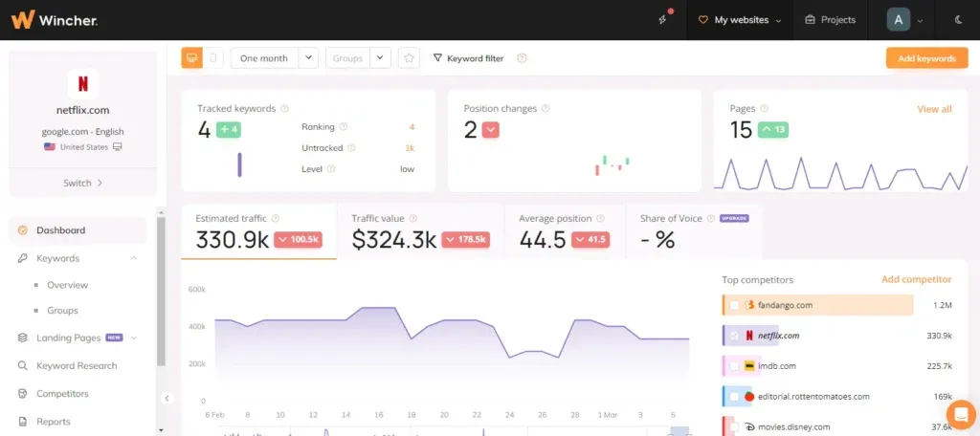Screen dimensions: 980x436
Task: Click the position changes candlestick chart
Action: pyautogui.click(x=612, y=165)
